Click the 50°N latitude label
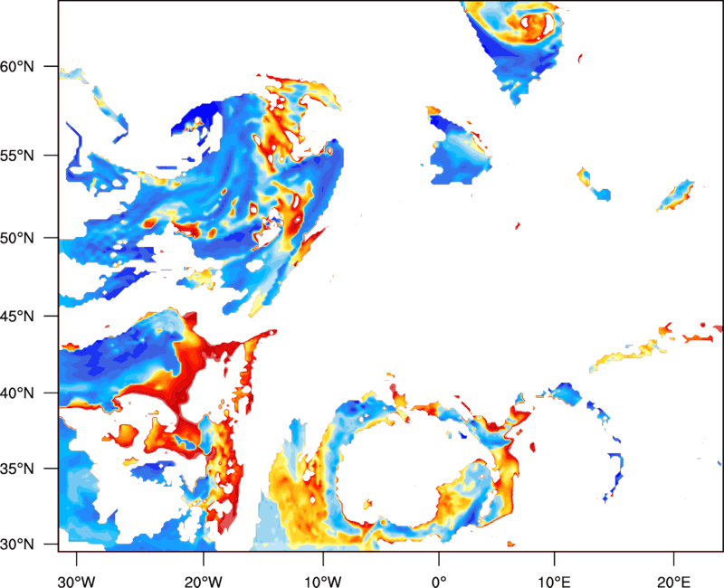 (17, 238)
